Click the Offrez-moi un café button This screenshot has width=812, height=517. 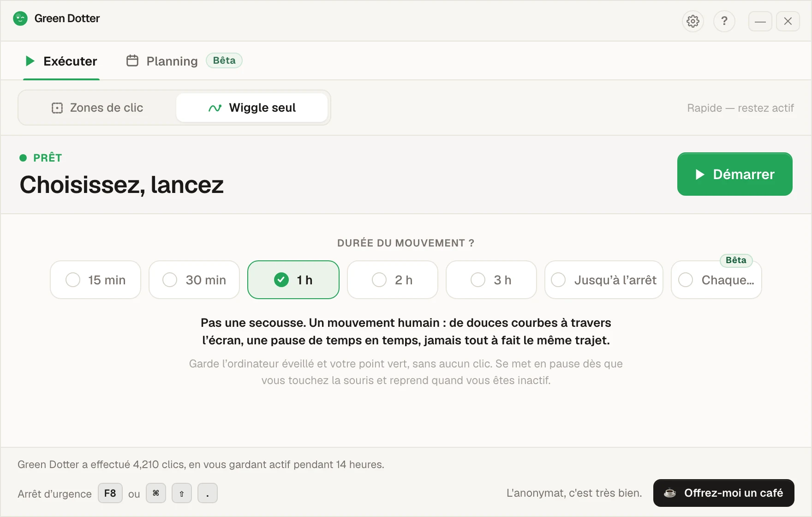(723, 493)
